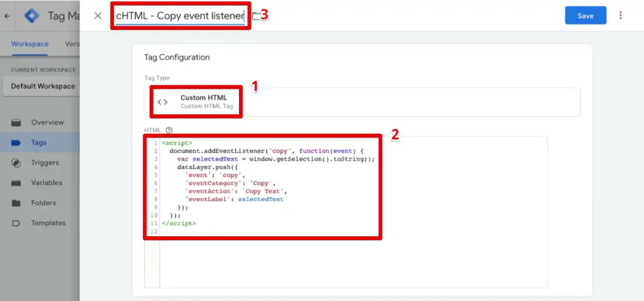The width and height of the screenshot is (644, 301).
Task: Open Variables in the sidebar
Action: 47,183
